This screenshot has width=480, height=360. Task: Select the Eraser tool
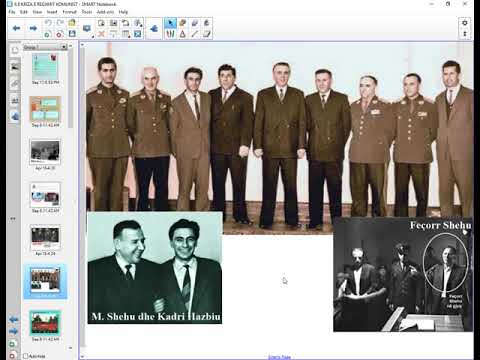tap(195, 23)
